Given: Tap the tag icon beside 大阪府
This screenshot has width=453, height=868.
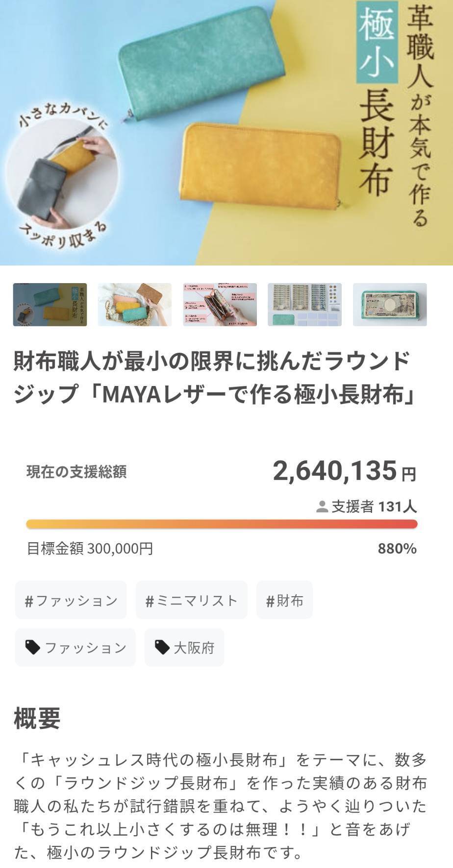Looking at the screenshot, I should coord(162,648).
